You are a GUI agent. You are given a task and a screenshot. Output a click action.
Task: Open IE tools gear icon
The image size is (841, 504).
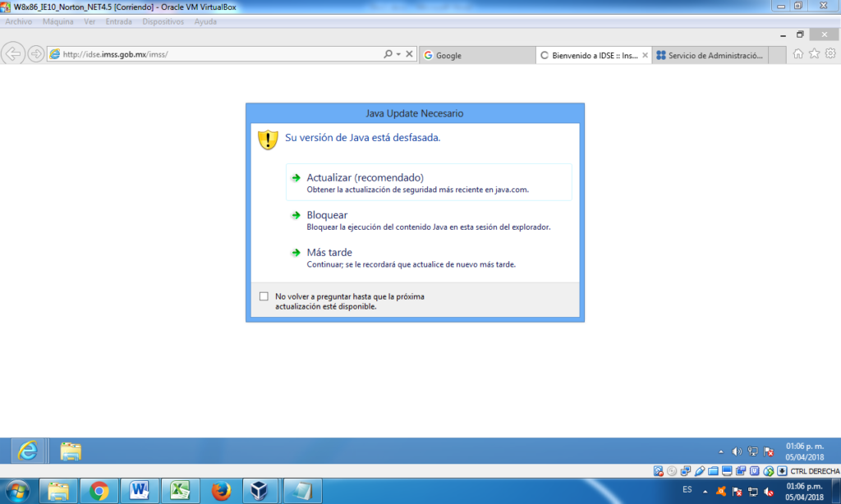(x=830, y=54)
